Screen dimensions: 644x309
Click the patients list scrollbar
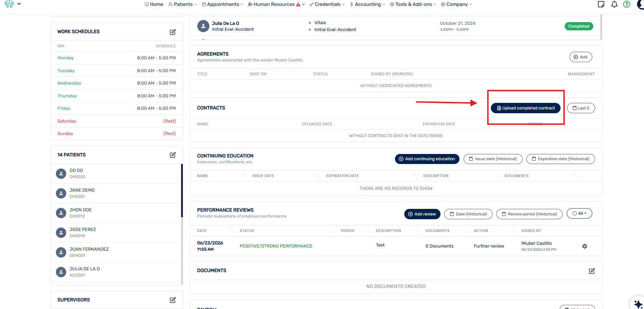182,191
